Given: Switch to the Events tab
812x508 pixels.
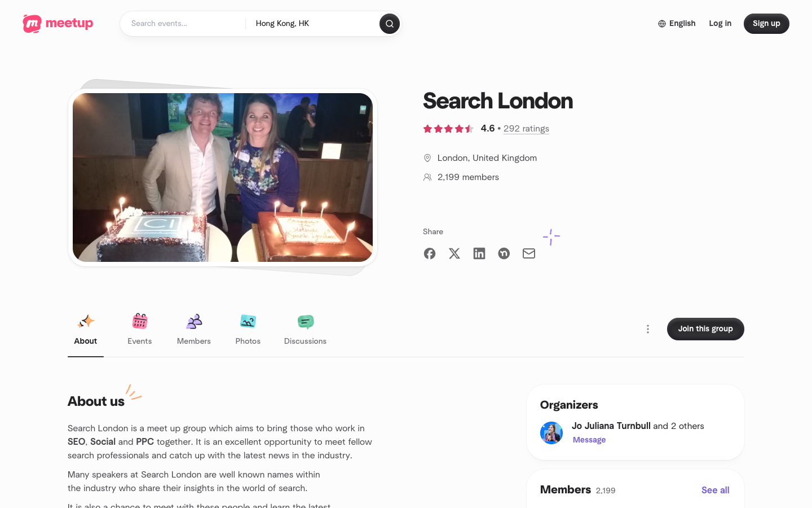Looking at the screenshot, I should point(140,330).
